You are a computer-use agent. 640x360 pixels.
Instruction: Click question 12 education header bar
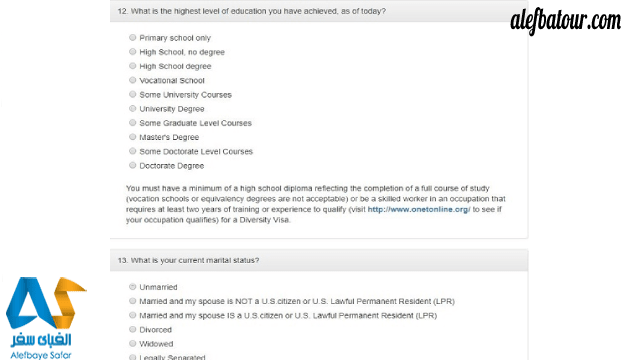pos(319,11)
